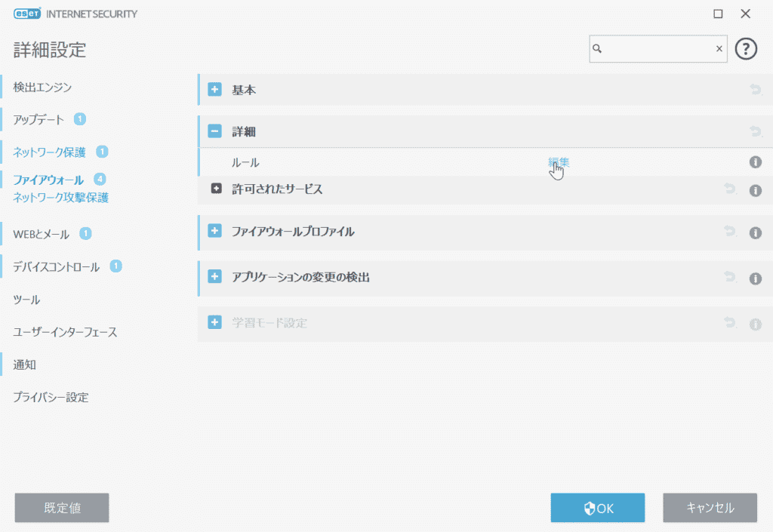Screen dimensions: 773x532
Task: Revert 詳細 section with undo arrow
Action: point(755,131)
